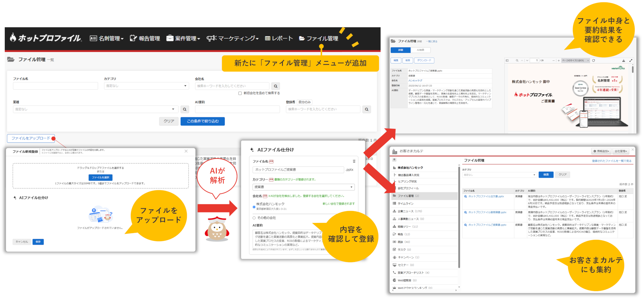Select the 株式会社ハンモック radio button

click(254, 207)
